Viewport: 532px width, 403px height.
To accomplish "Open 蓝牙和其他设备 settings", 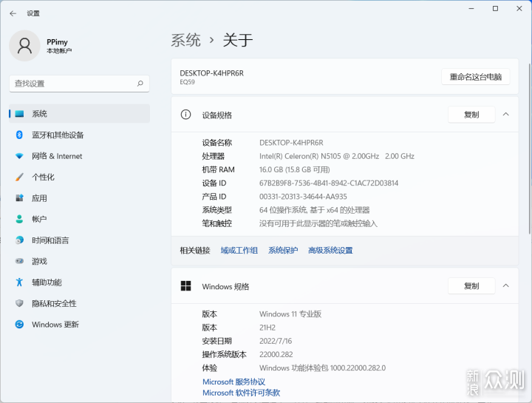I will (x=79, y=135).
